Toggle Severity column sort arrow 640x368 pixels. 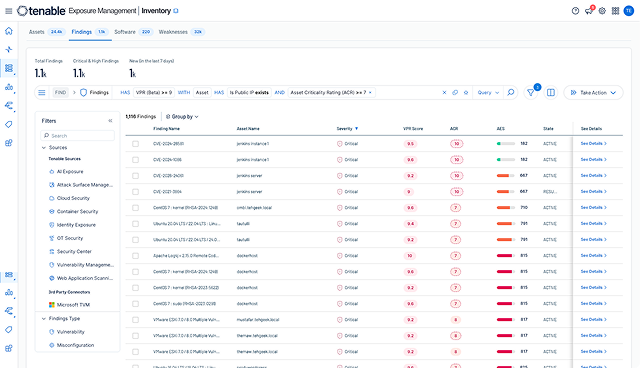[x=356, y=129]
